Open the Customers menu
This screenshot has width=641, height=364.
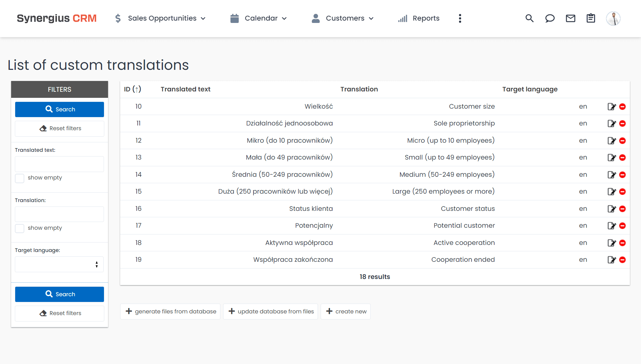[343, 18]
